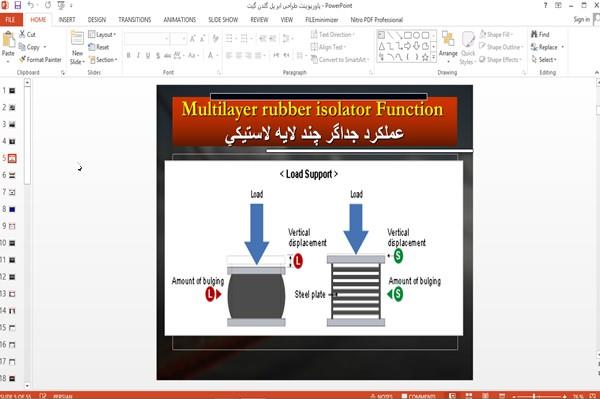Redo with the repeat arrow icon

[x=48, y=5]
